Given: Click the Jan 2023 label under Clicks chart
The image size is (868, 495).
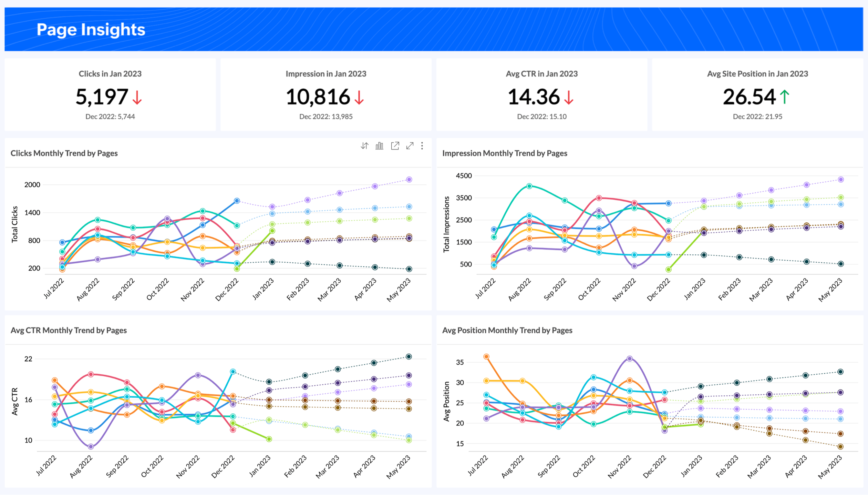Looking at the screenshot, I should click(263, 289).
